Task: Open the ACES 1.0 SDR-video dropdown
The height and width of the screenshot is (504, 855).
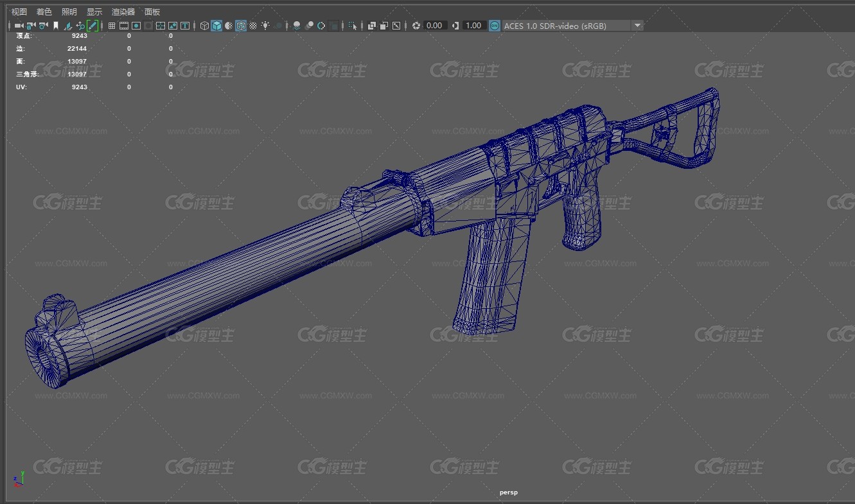Action: tap(572, 26)
